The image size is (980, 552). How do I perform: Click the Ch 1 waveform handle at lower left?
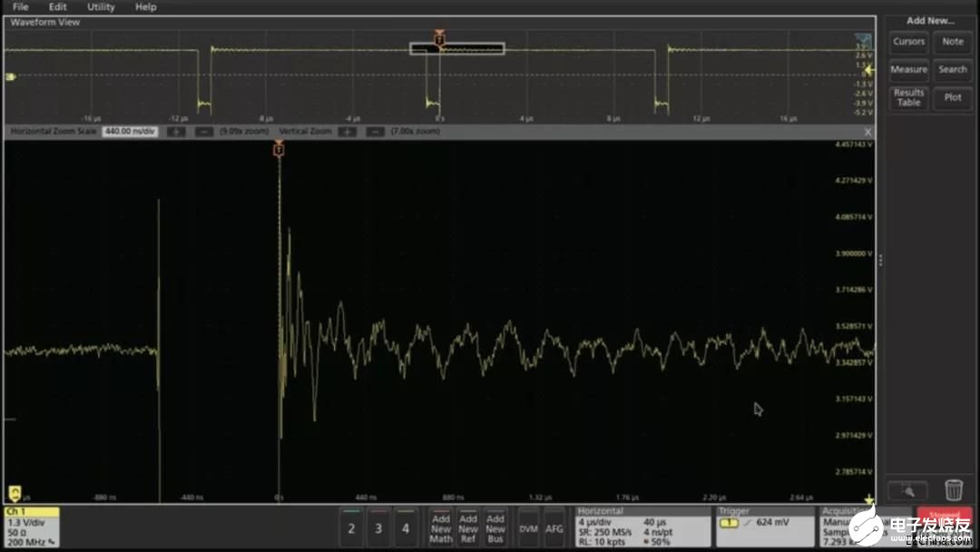click(x=15, y=493)
